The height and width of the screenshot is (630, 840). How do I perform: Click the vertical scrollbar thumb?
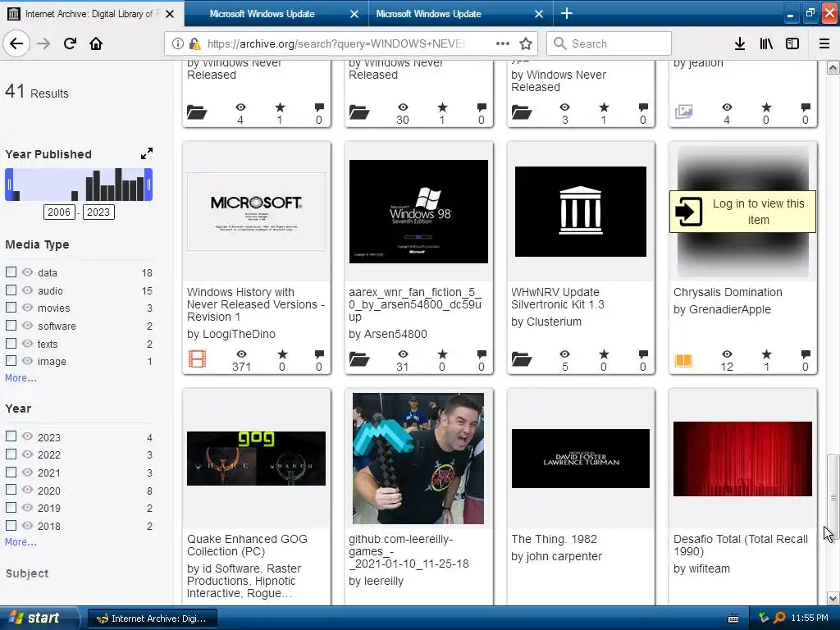point(833,496)
